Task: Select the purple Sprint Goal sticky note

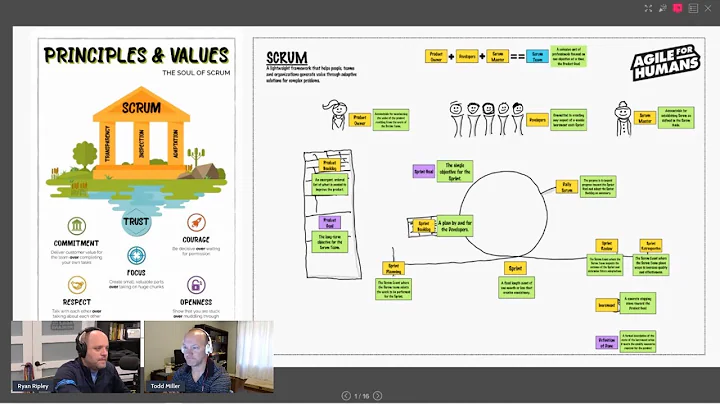Action: pos(423,172)
